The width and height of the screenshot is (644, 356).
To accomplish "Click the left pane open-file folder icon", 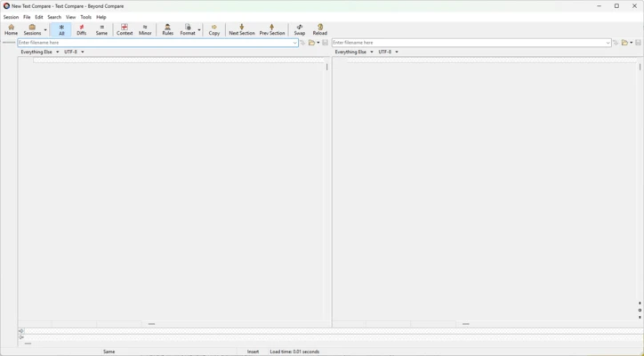I will click(311, 43).
